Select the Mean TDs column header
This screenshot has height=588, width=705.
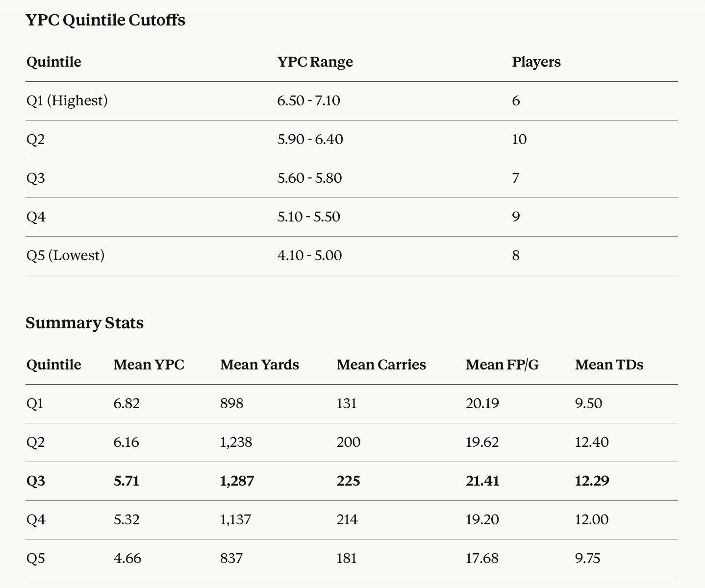(609, 365)
